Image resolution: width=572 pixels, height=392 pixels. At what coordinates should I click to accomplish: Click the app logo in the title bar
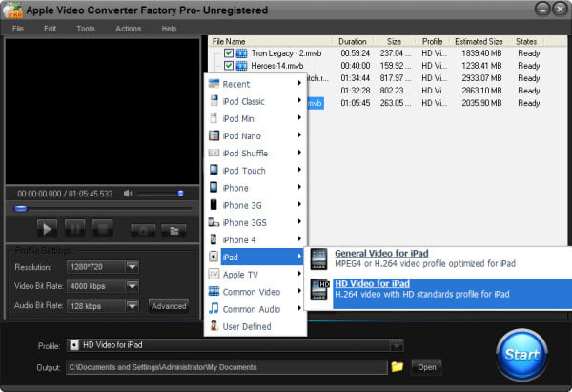12,10
